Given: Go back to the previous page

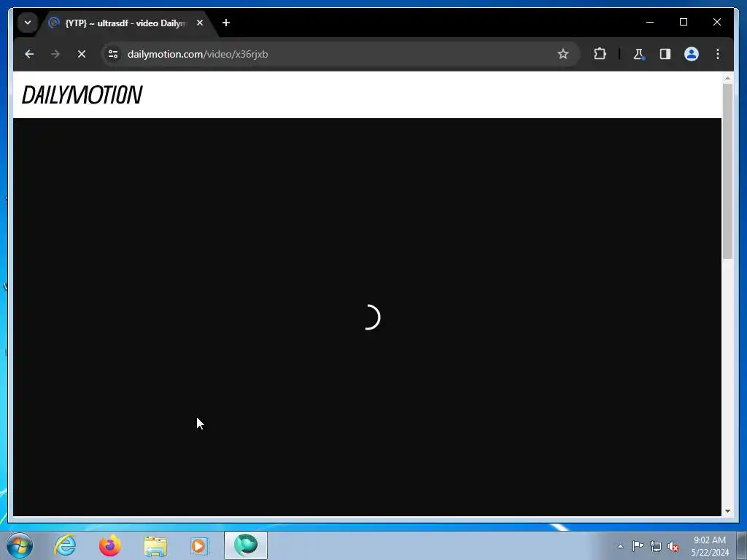Looking at the screenshot, I should coord(29,54).
